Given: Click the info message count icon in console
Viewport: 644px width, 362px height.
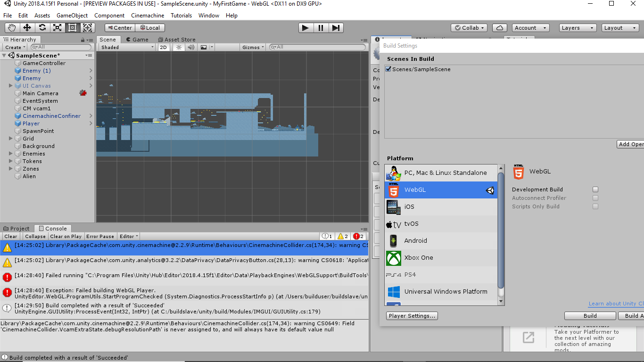Looking at the screenshot, I should [327, 236].
